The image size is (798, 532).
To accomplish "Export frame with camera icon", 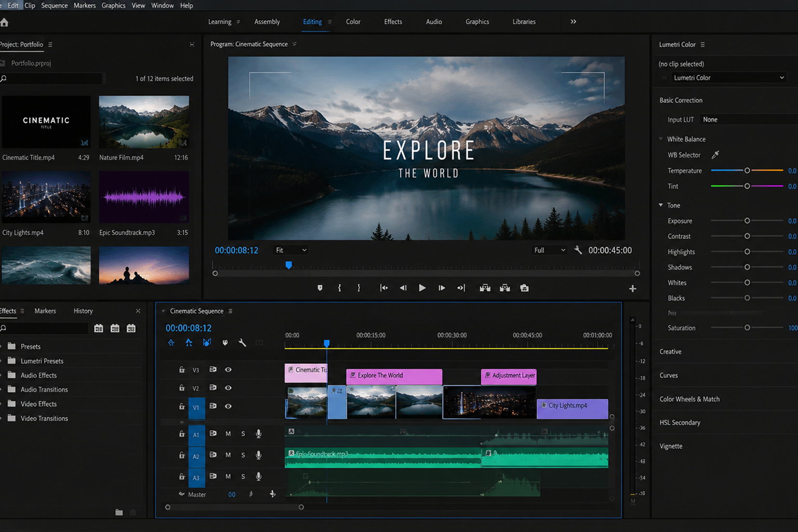I will (x=524, y=288).
